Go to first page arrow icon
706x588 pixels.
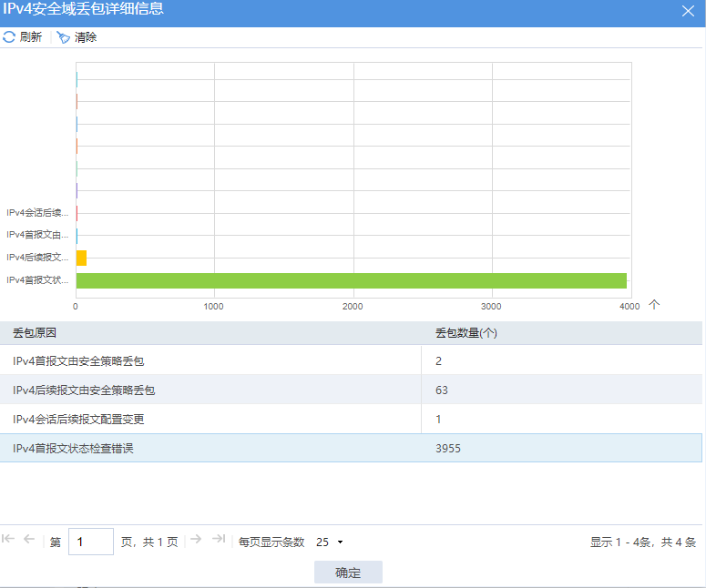[8, 539]
